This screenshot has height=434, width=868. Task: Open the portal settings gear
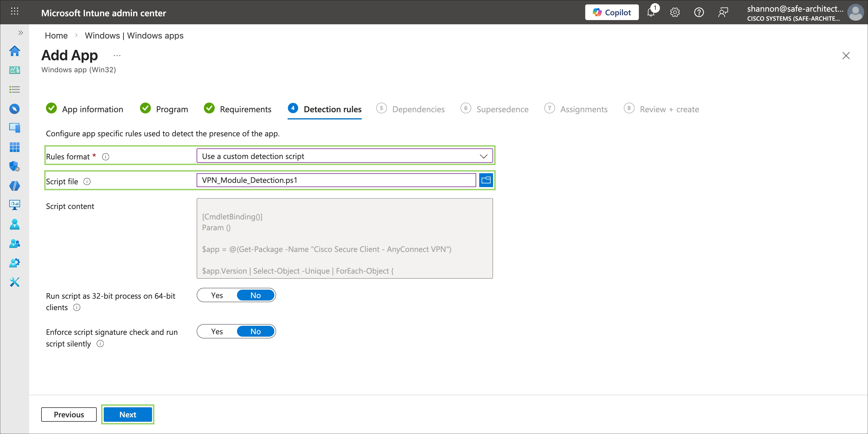(x=675, y=12)
